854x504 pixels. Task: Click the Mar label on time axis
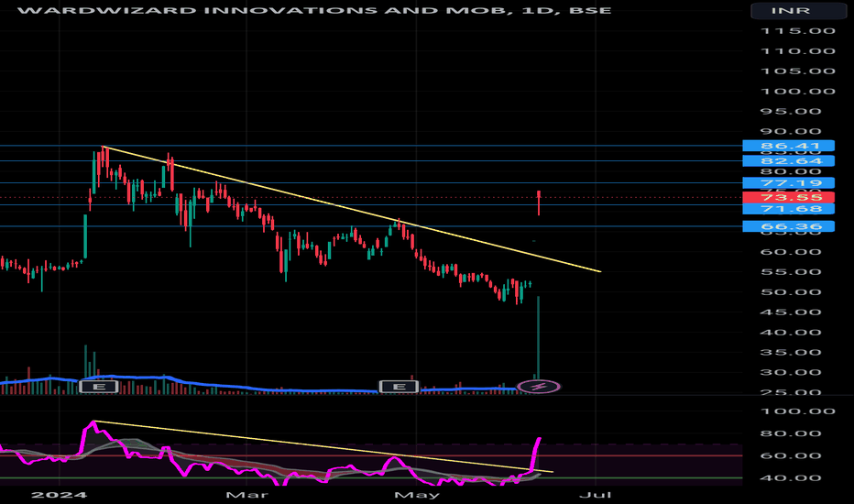(246, 495)
